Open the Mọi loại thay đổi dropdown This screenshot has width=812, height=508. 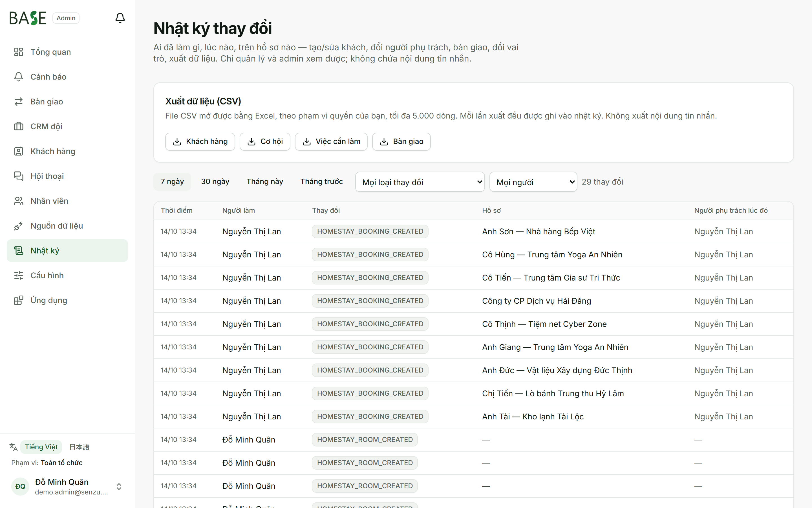tap(420, 182)
